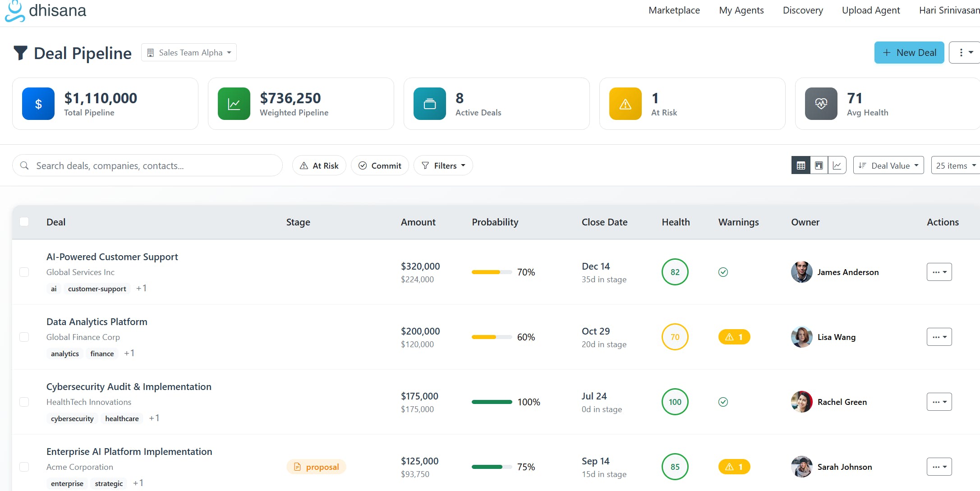This screenshot has height=491, width=980.
Task: Switch to chart view icon
Action: pyautogui.click(x=837, y=165)
